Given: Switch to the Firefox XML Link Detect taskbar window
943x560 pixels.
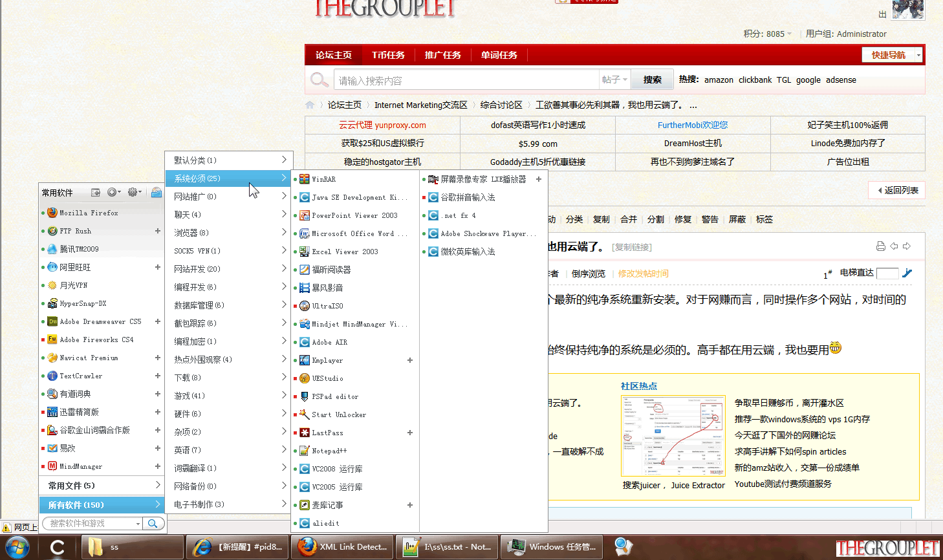Looking at the screenshot, I should tap(343, 547).
